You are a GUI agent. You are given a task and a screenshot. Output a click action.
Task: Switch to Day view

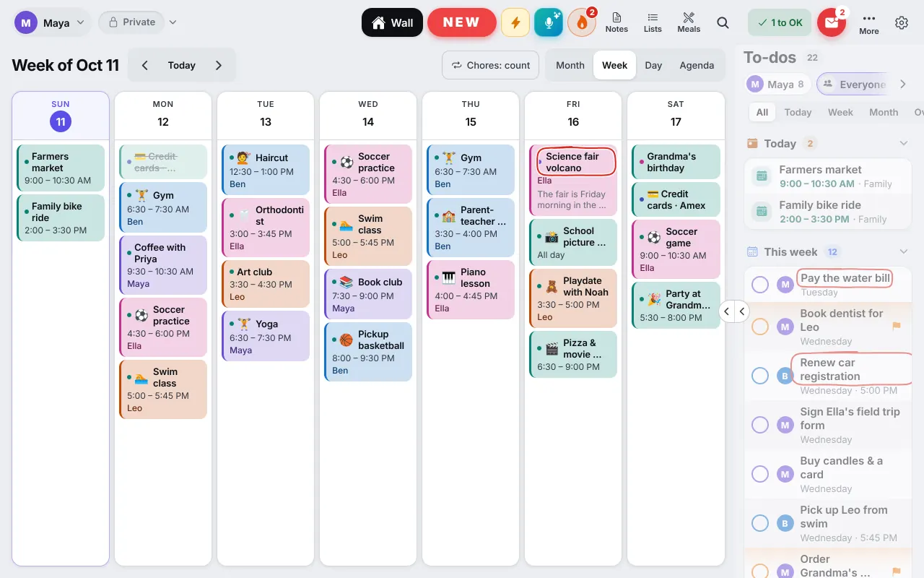pos(653,65)
